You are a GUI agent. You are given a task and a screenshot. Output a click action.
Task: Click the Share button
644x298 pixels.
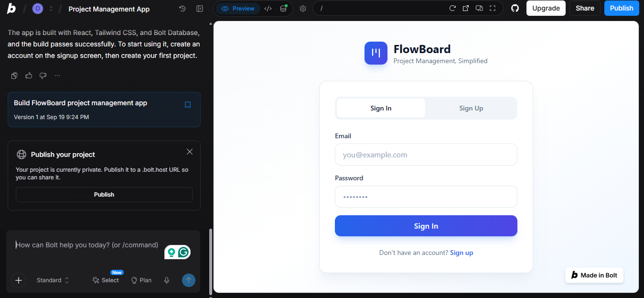tap(585, 8)
